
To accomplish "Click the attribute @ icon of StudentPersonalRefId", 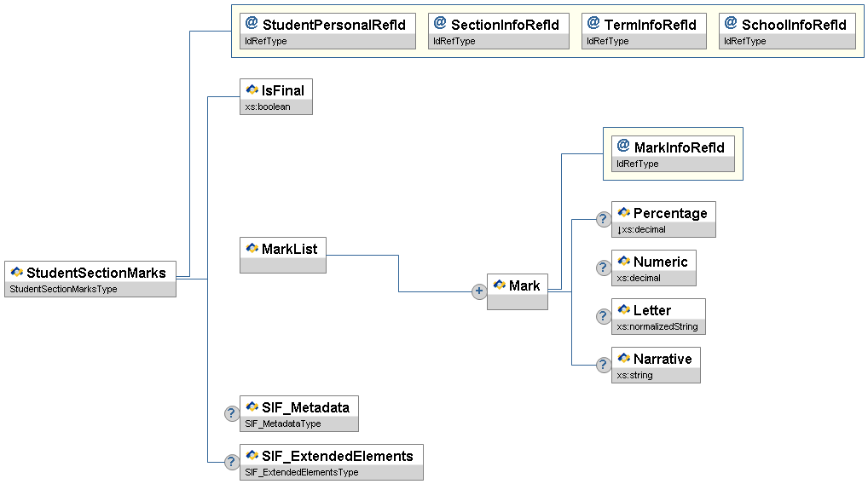I will [252, 23].
